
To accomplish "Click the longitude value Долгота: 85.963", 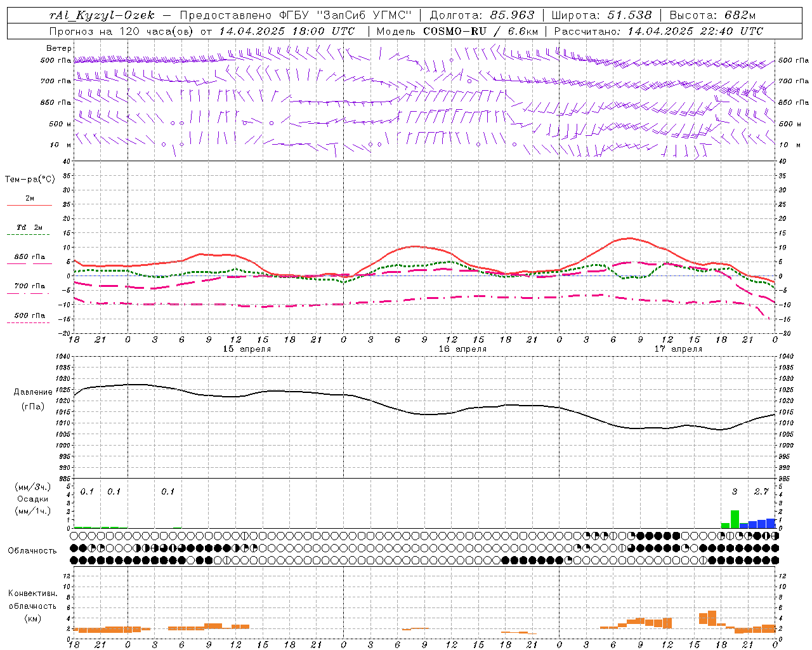I will pyautogui.click(x=483, y=15).
